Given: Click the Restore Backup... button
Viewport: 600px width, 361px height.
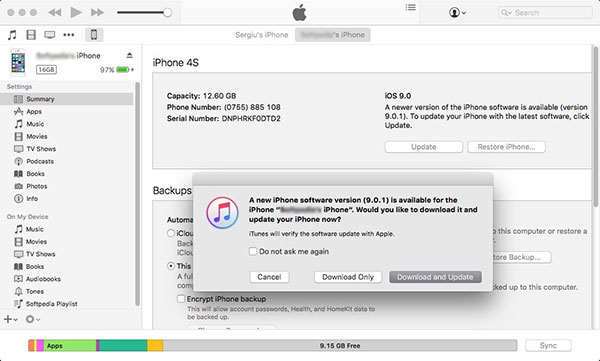Looking at the screenshot, I should pos(521,257).
